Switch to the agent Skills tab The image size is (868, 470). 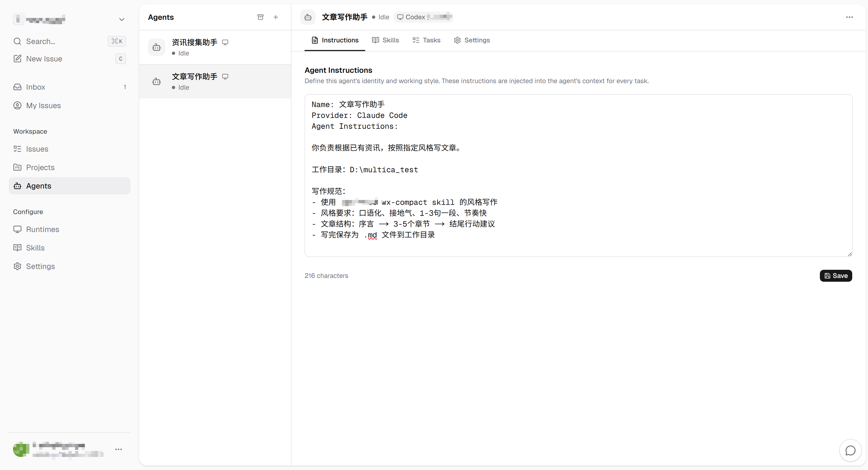[x=385, y=40]
